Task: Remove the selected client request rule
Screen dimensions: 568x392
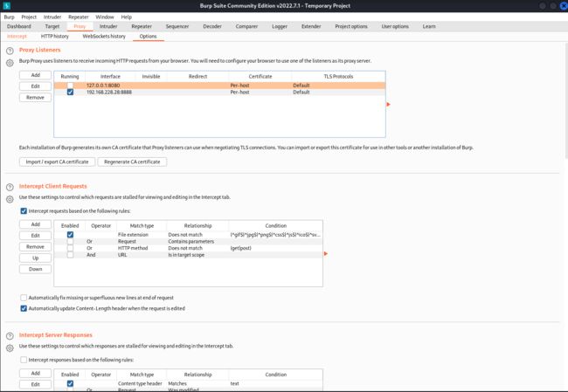Action: [35, 247]
